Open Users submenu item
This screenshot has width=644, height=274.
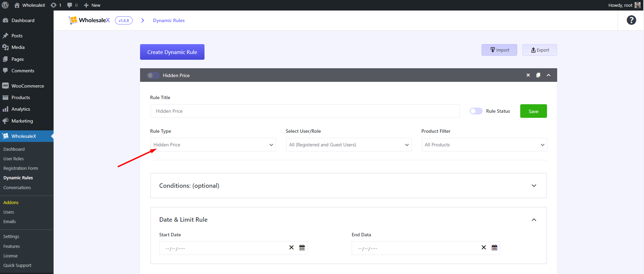tap(9, 212)
